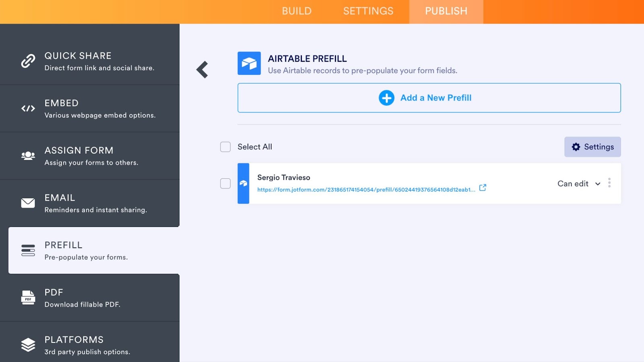Open the prefill link in new tab icon

click(483, 187)
